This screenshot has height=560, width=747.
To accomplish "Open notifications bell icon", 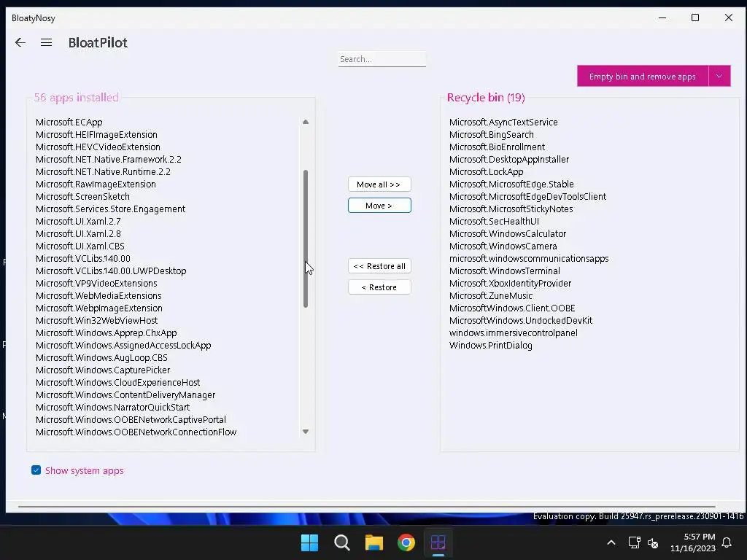I will pos(727,542).
